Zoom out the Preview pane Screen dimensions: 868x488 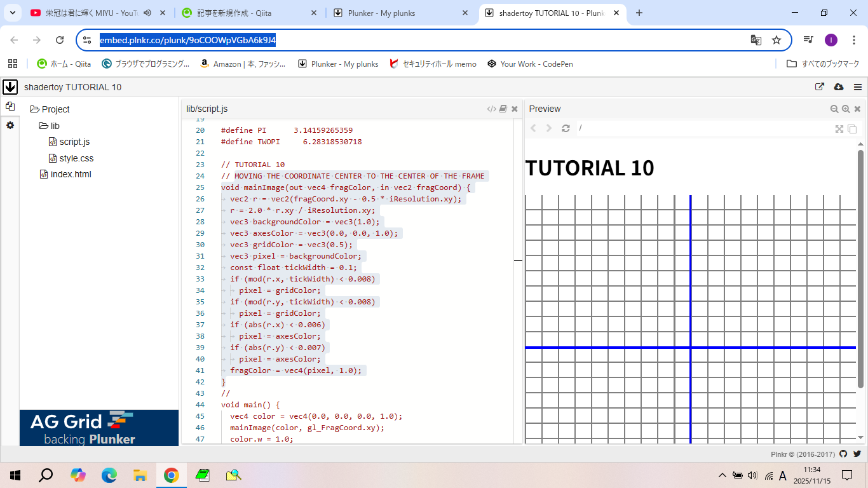(834, 109)
